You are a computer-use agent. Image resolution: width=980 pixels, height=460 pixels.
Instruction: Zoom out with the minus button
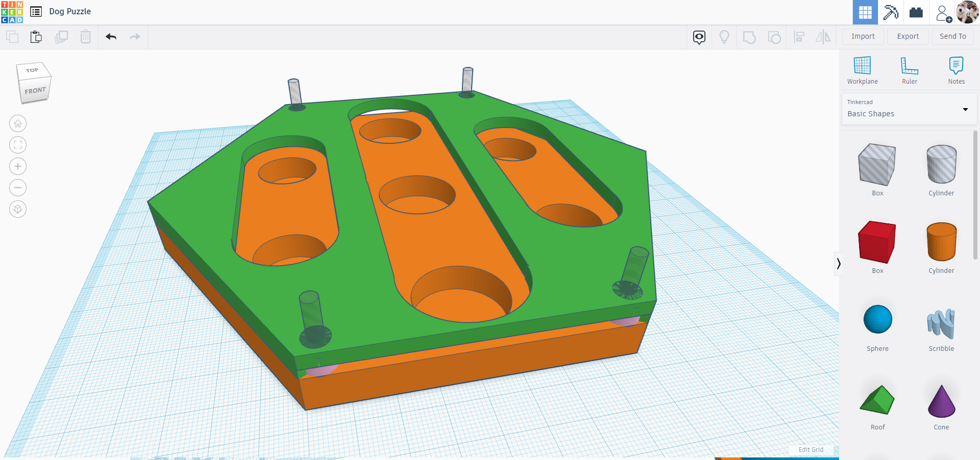pos(18,188)
